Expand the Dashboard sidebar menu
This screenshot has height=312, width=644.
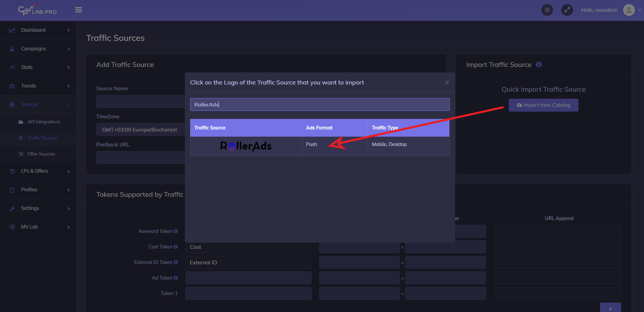pyautogui.click(x=38, y=30)
